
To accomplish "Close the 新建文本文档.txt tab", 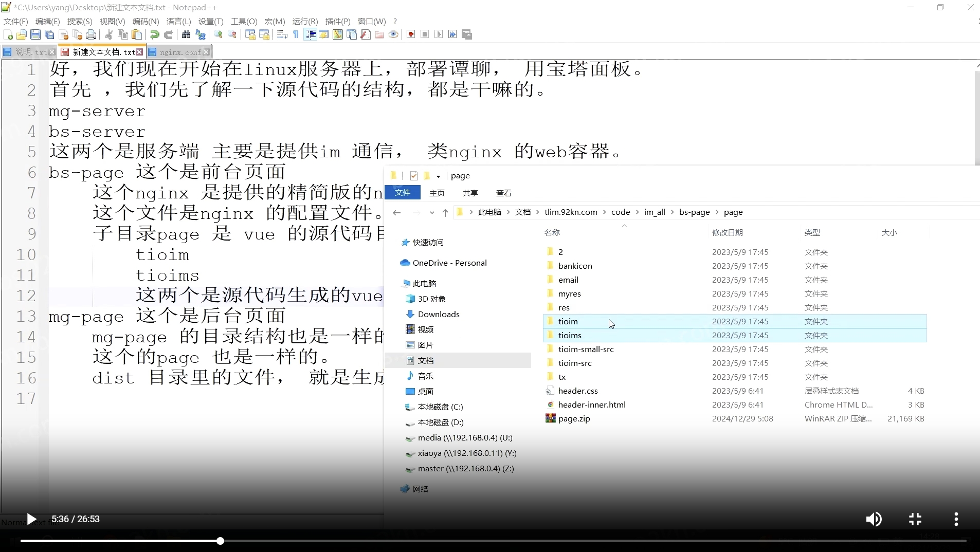I will tap(139, 52).
